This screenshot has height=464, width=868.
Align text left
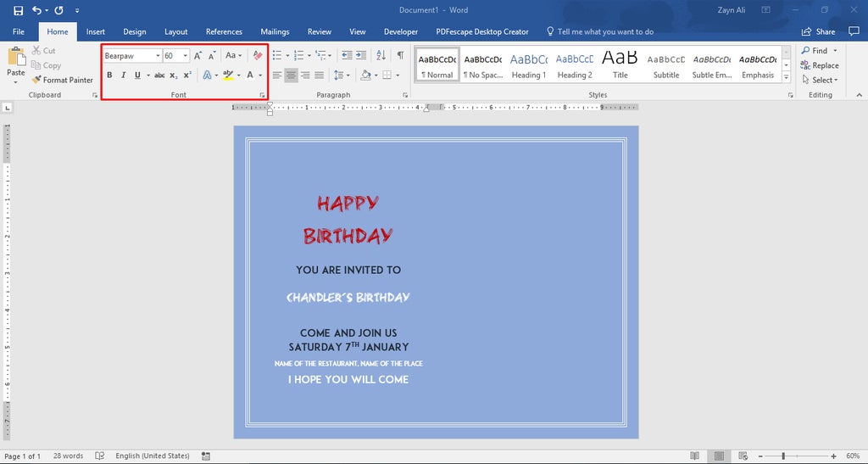tap(277, 75)
